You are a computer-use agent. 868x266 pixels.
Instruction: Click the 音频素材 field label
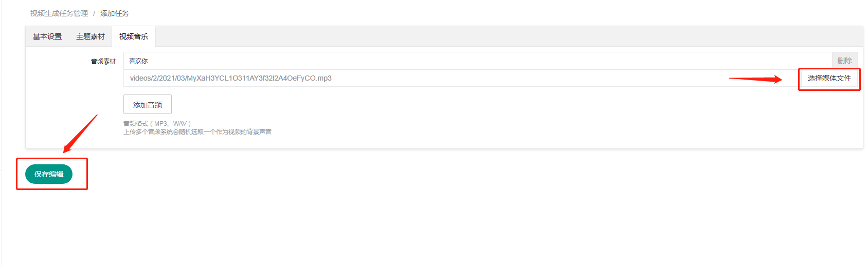click(x=103, y=61)
